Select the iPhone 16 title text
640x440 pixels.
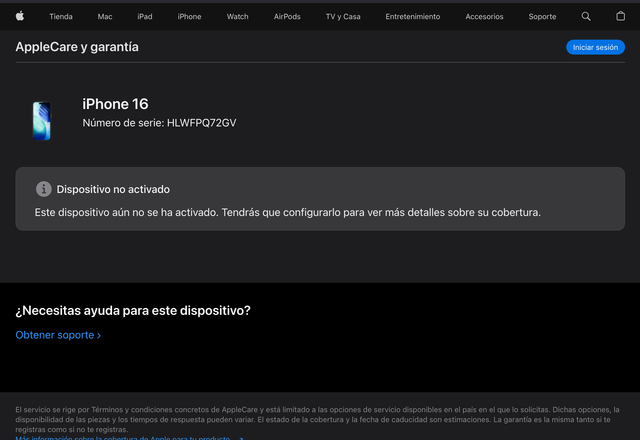(x=116, y=104)
